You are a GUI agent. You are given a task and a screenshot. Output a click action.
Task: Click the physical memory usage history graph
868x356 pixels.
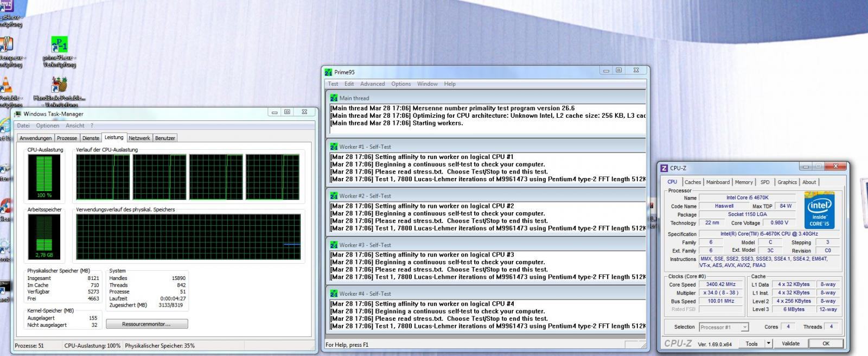188,237
